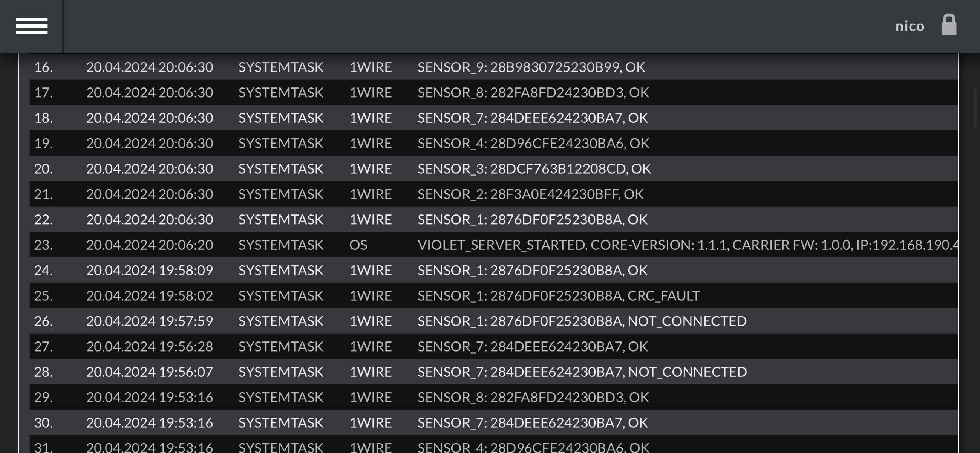The image size is (980, 453).
Task: Select row 27 timestamp 19:56:28
Action: 150,346
